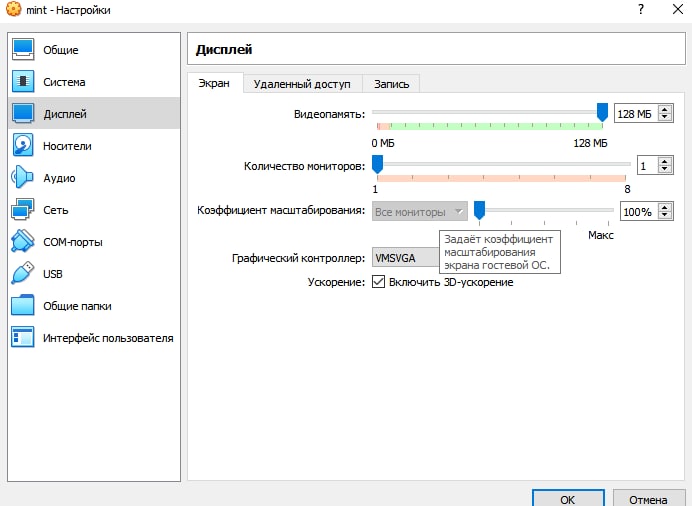The image size is (692, 506).
Task: Decrease video memory with down arrow
Action: [665, 117]
